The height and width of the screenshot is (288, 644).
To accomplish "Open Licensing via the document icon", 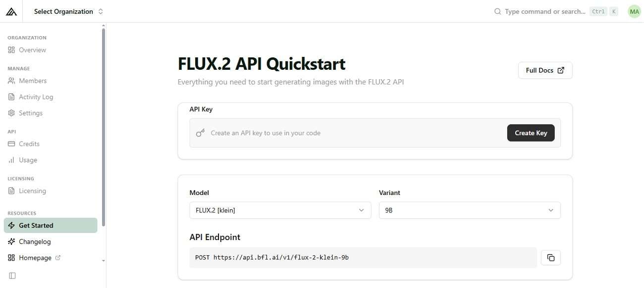I will click(11, 191).
